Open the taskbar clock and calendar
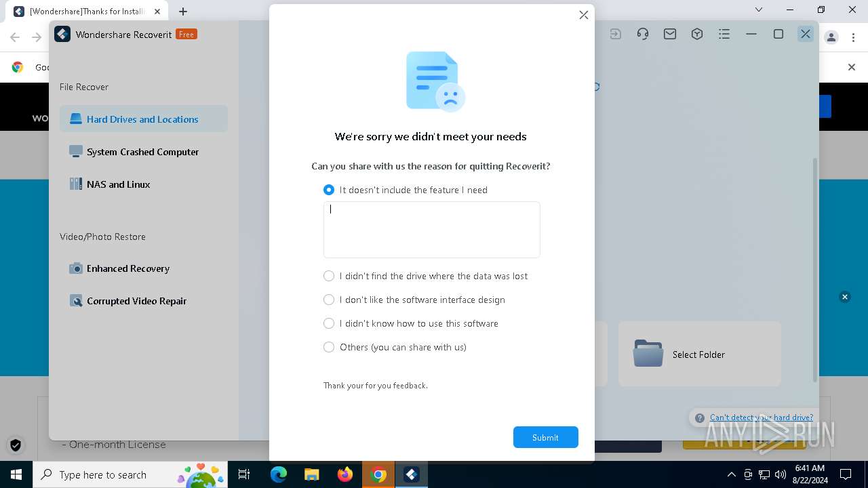 809,474
